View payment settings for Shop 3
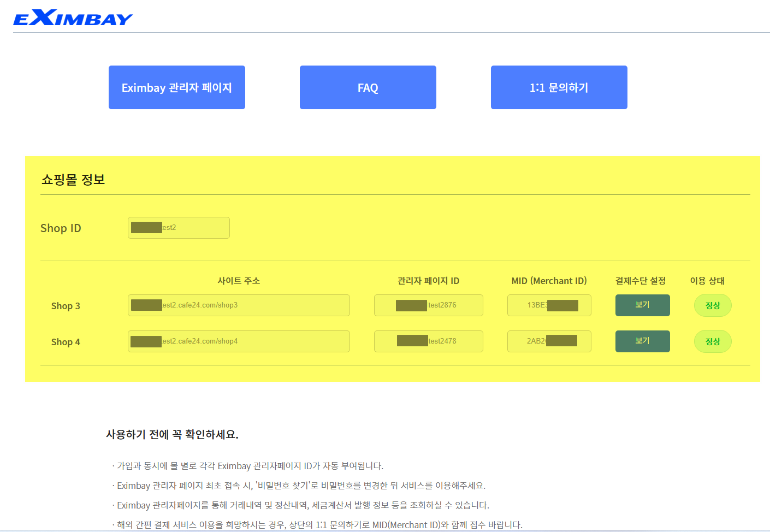The height and width of the screenshot is (532, 770). (643, 305)
